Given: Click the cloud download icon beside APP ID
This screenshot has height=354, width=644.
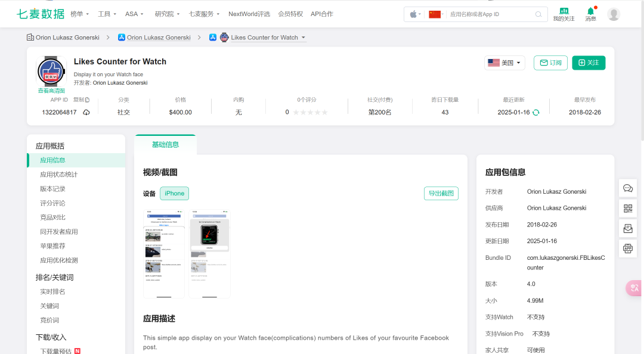Looking at the screenshot, I should click(x=86, y=112).
